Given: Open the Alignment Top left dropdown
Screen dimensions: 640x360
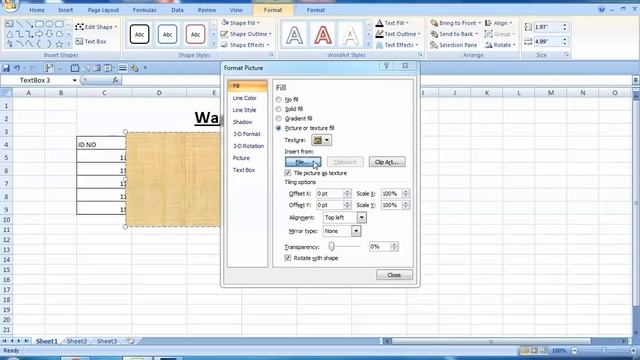Looking at the screenshot, I should [x=362, y=218].
